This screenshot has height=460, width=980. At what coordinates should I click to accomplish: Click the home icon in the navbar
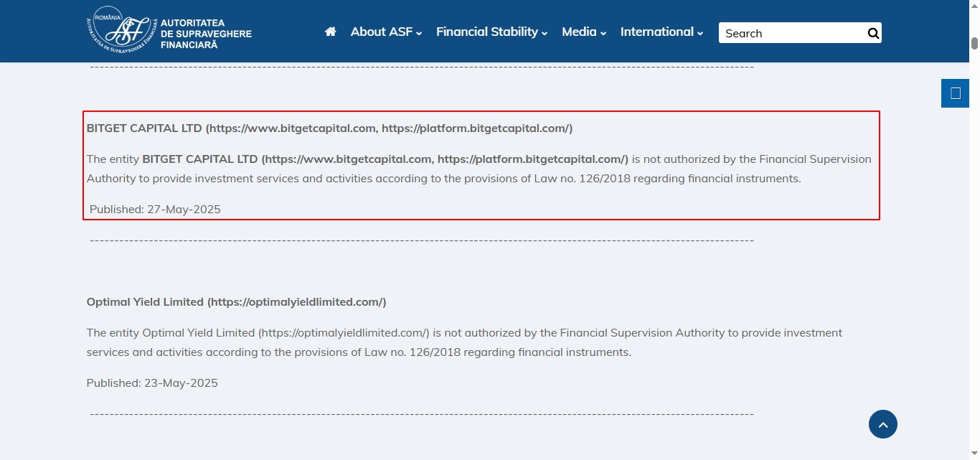coord(330,32)
